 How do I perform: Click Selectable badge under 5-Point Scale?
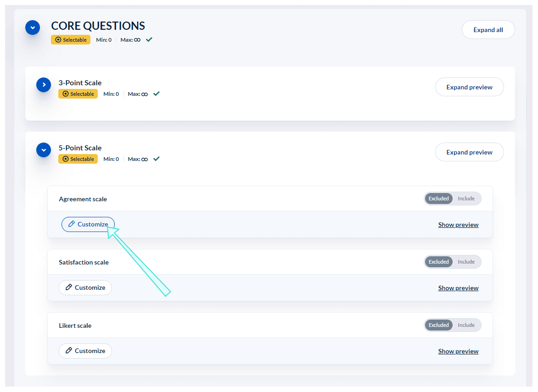click(x=78, y=159)
